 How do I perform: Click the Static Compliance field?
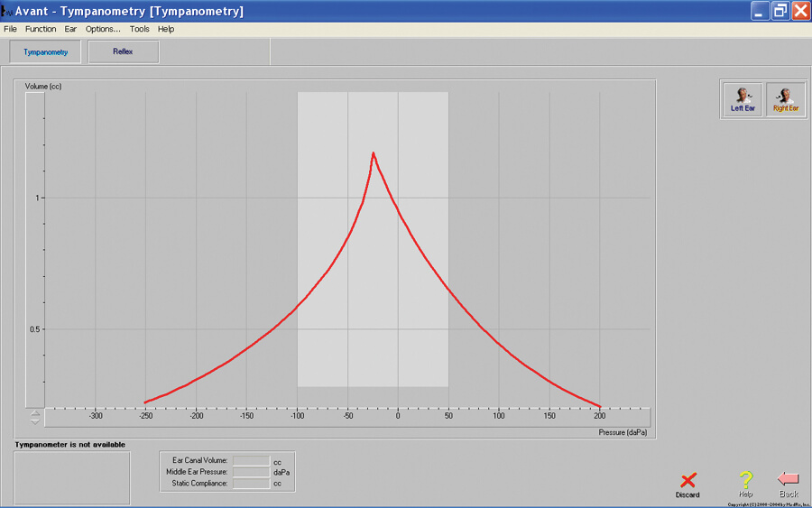click(x=251, y=484)
